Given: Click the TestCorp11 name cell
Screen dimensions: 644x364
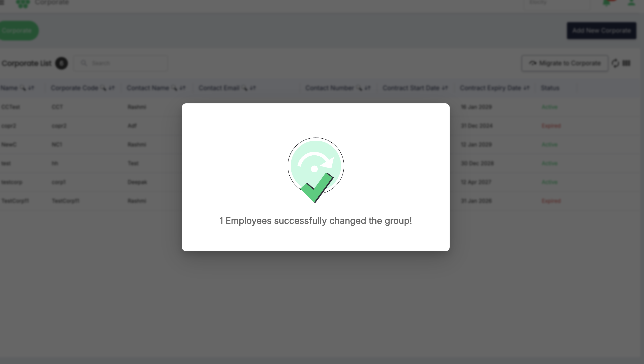Looking at the screenshot, I should pos(15,201).
